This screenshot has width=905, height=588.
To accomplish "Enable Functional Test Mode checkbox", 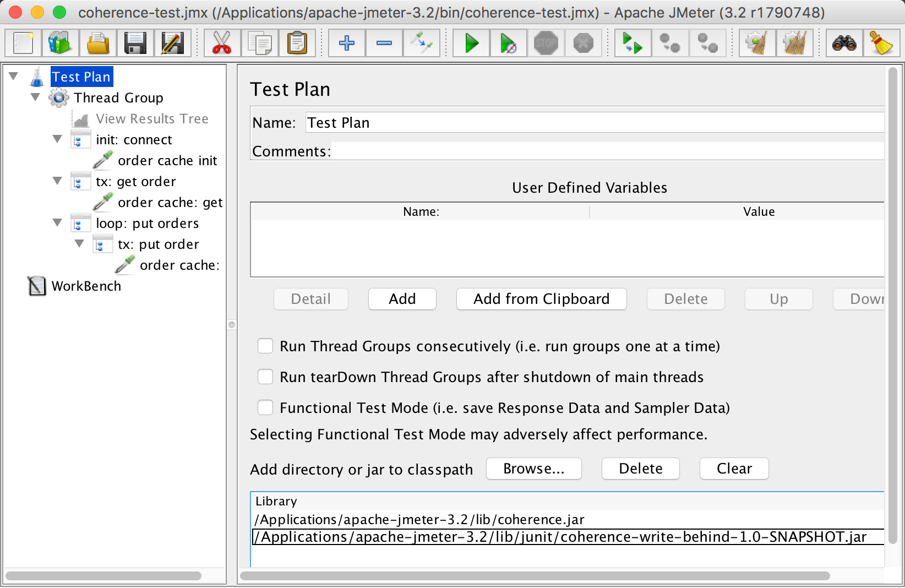I will click(265, 407).
